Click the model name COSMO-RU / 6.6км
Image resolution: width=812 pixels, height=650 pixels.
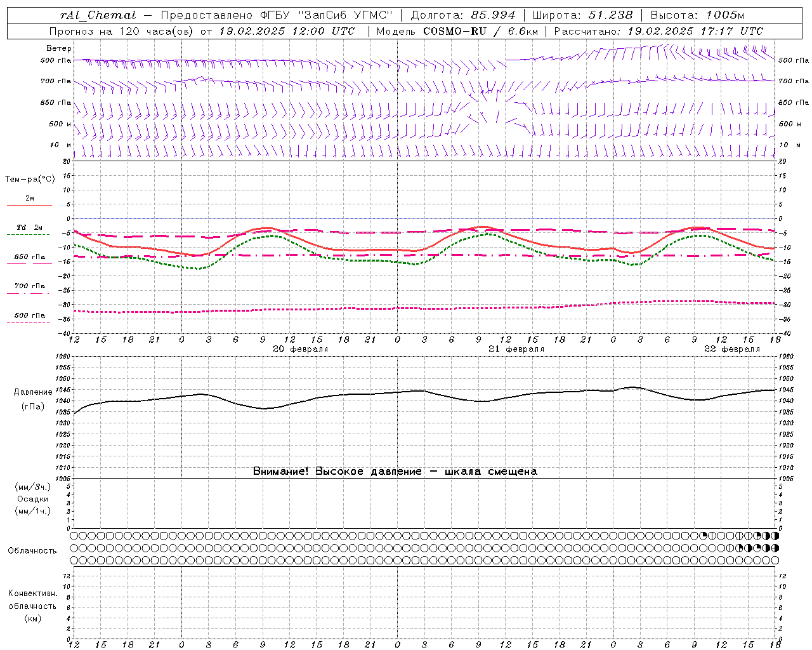pos(480,31)
